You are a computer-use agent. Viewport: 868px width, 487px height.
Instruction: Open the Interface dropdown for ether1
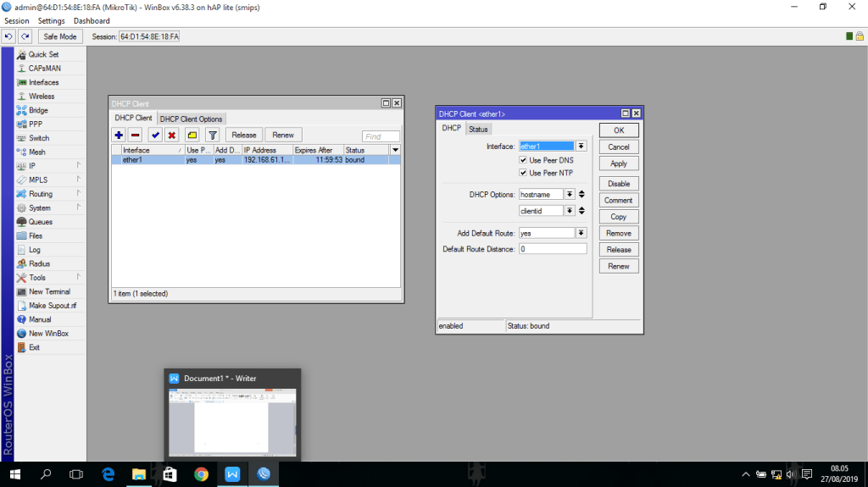click(x=581, y=147)
